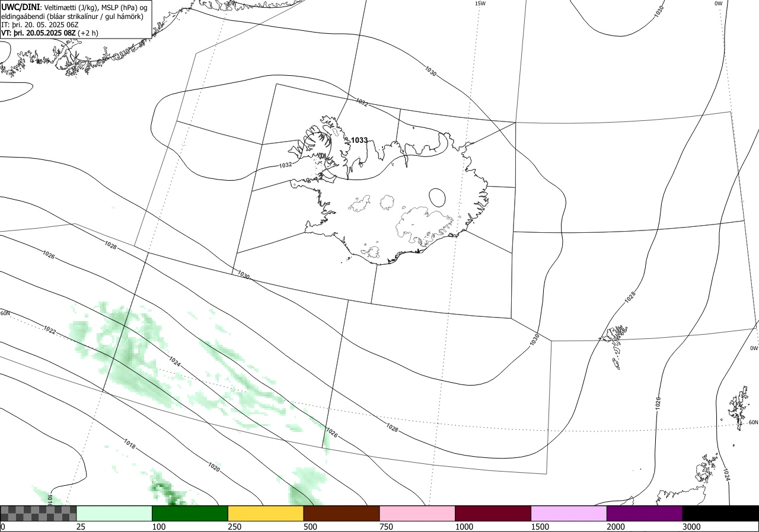Click the legend value 25

(x=81, y=527)
